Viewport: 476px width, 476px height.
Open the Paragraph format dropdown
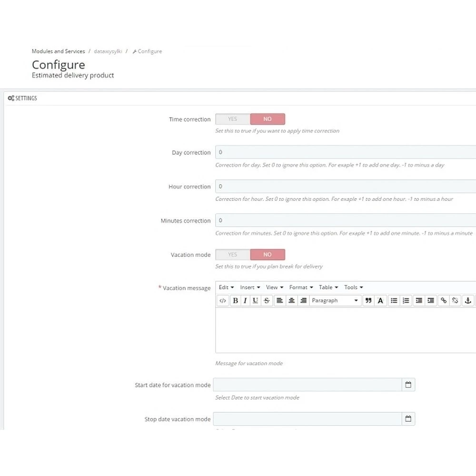tap(335, 300)
